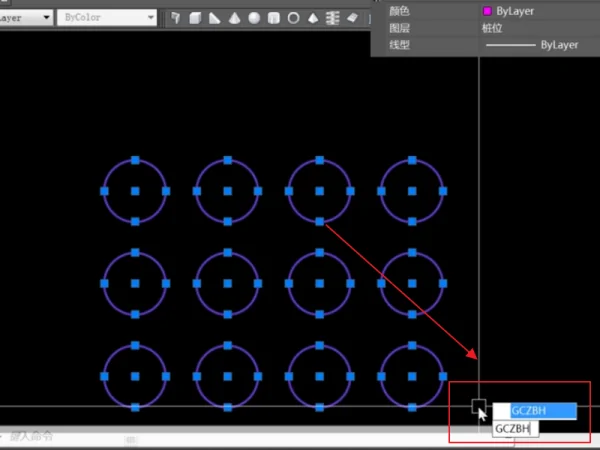The image size is (600, 450).
Task: Select the Cone solid tool
Action: (x=234, y=18)
